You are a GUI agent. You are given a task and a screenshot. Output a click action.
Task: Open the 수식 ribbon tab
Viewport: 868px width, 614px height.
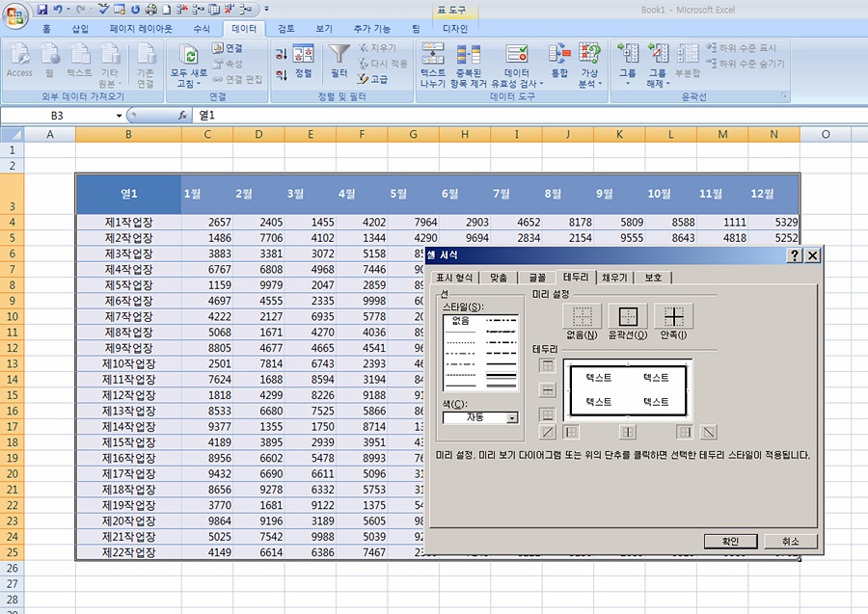201,29
